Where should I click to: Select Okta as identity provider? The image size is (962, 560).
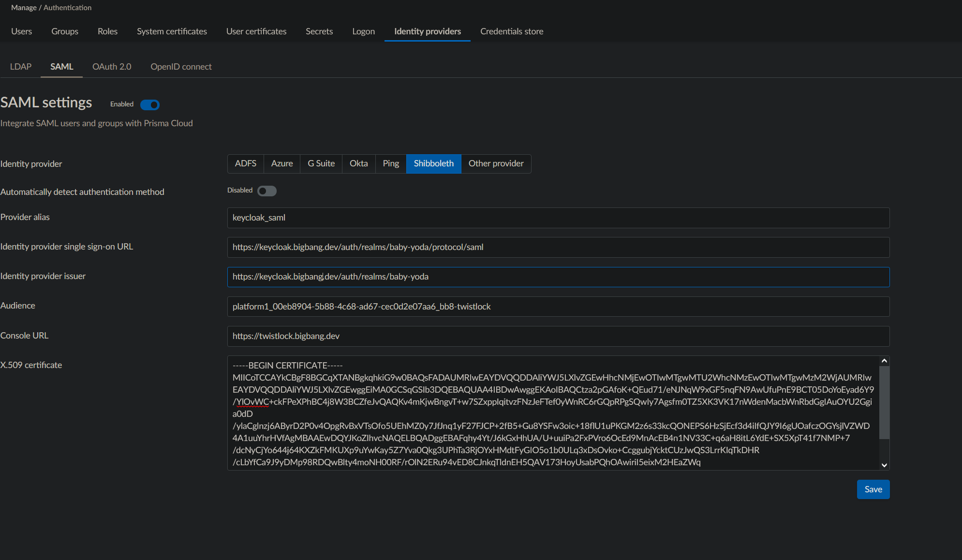(x=358, y=163)
